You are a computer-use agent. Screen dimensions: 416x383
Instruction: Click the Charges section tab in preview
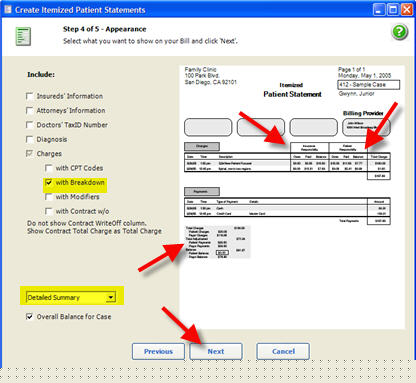point(202,146)
